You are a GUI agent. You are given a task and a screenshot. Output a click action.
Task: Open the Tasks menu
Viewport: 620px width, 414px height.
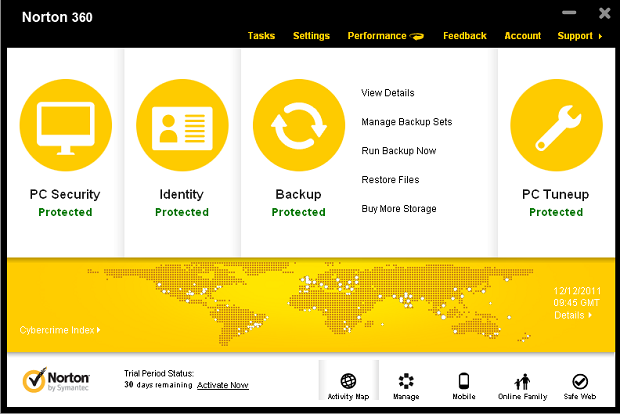pos(261,36)
